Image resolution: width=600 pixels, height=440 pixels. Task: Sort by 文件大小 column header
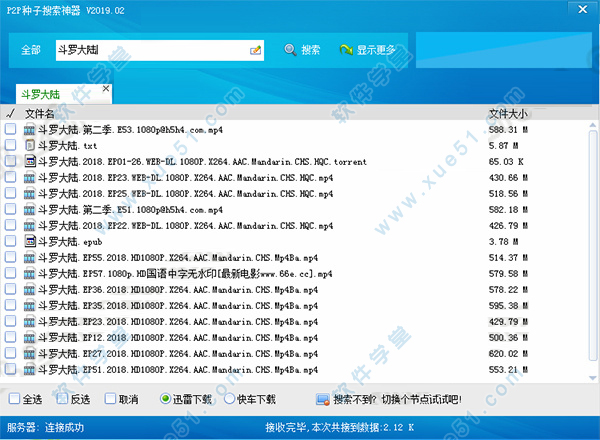508,114
